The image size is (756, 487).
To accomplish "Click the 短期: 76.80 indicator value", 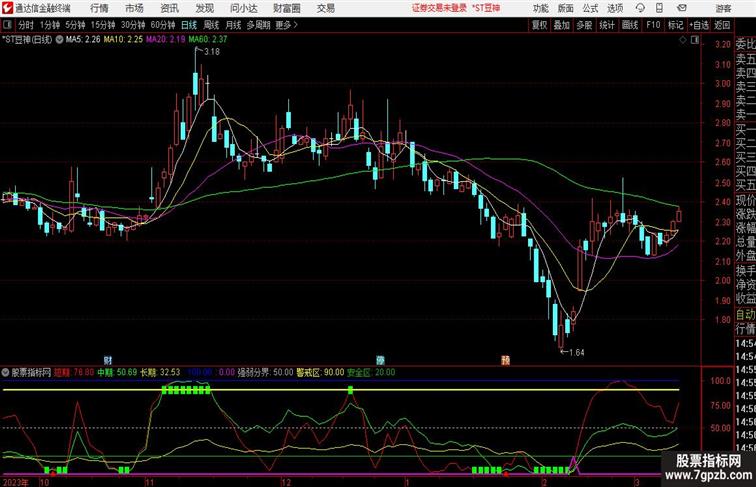I will (x=74, y=372).
